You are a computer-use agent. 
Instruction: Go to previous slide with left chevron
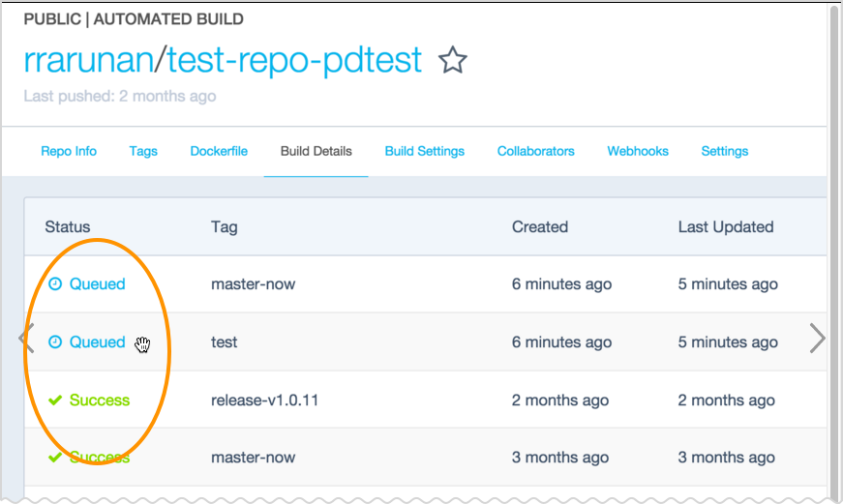point(27,338)
